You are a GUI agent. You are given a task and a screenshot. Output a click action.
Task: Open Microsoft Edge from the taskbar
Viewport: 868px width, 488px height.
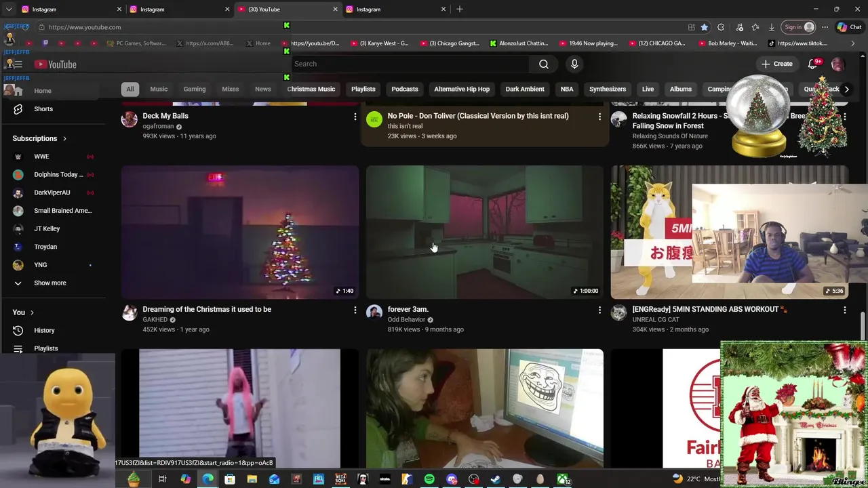click(x=208, y=479)
